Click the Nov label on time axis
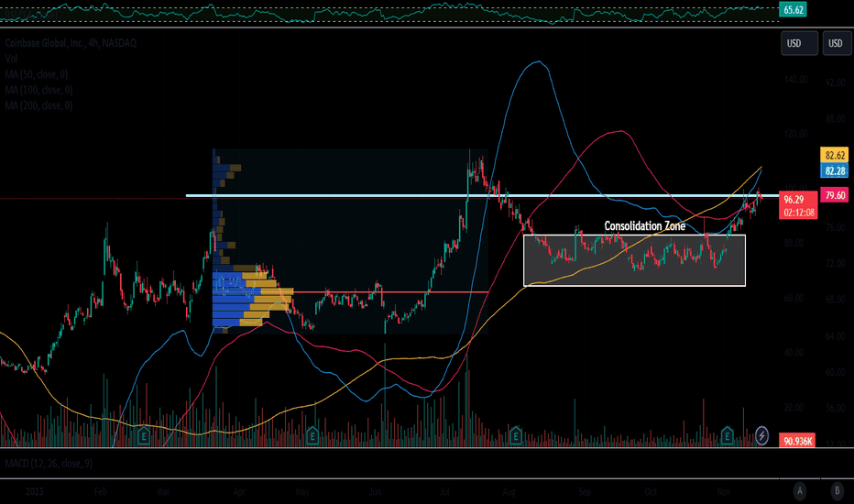854x504 pixels. tap(723, 491)
